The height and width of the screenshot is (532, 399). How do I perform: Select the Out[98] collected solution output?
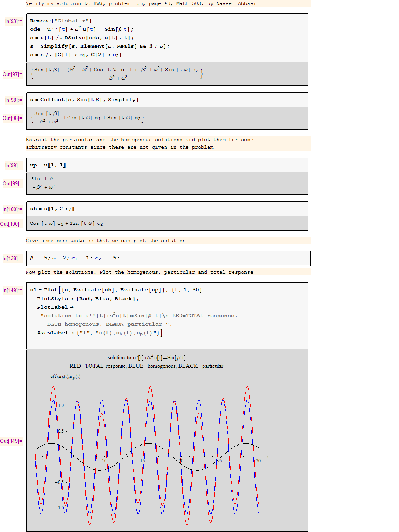tap(87, 118)
